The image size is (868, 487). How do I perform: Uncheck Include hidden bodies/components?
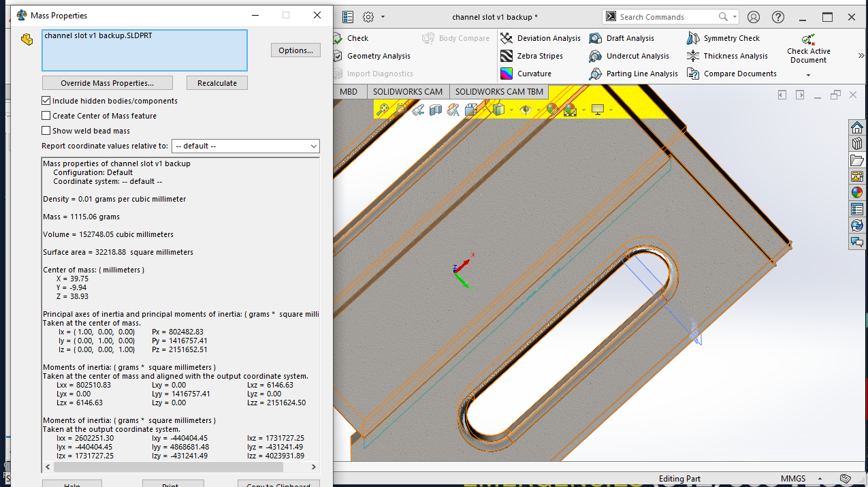coord(46,101)
